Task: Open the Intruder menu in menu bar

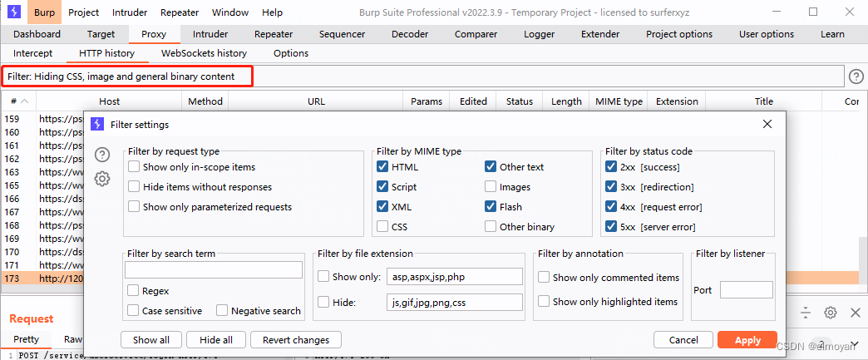Action: click(130, 12)
